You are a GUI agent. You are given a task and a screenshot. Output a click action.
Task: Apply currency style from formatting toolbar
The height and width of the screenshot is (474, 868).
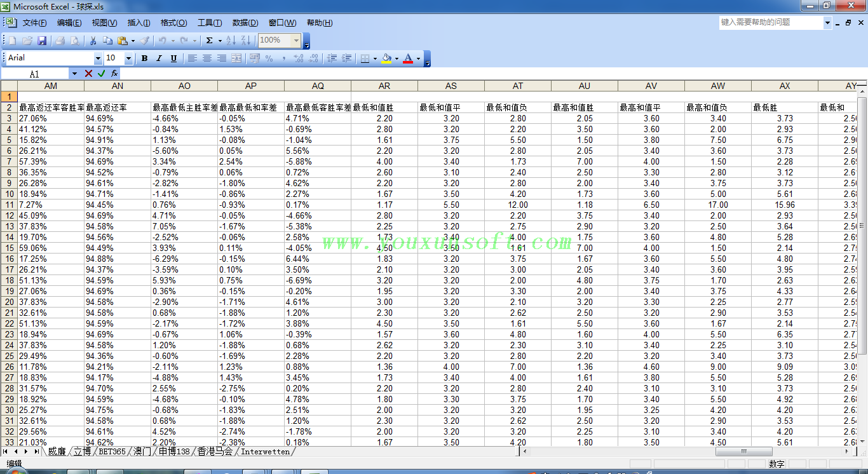coord(255,58)
